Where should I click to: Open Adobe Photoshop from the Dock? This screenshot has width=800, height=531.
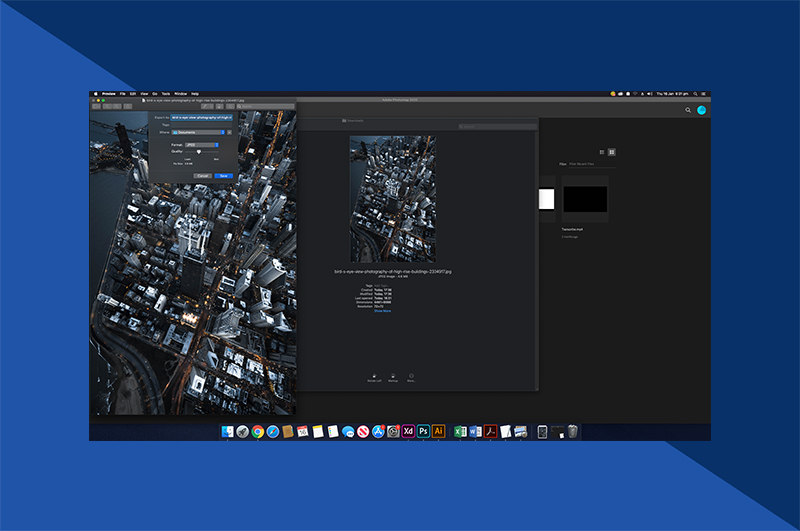point(423,432)
